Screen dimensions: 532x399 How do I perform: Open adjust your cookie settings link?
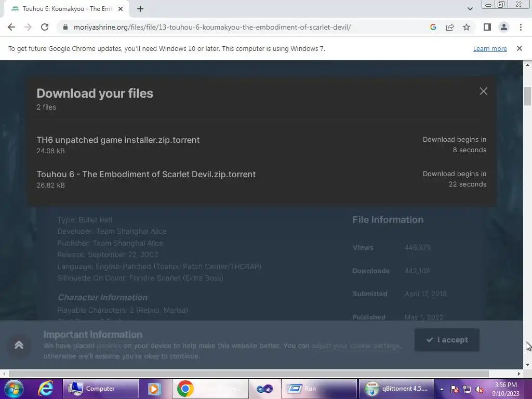(355, 345)
